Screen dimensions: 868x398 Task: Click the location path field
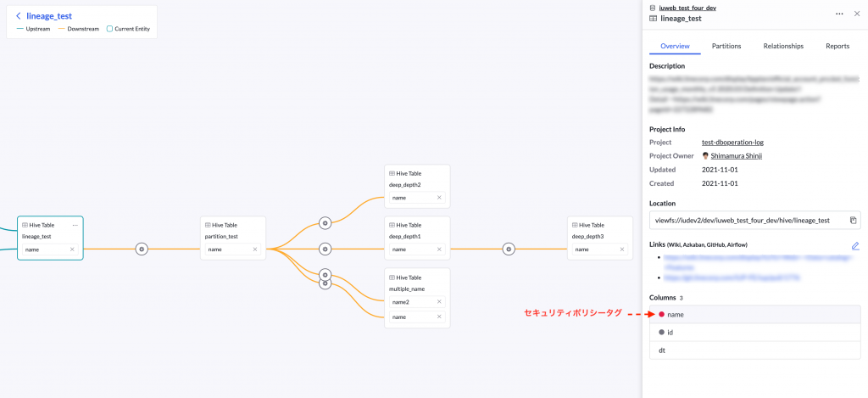click(x=754, y=220)
